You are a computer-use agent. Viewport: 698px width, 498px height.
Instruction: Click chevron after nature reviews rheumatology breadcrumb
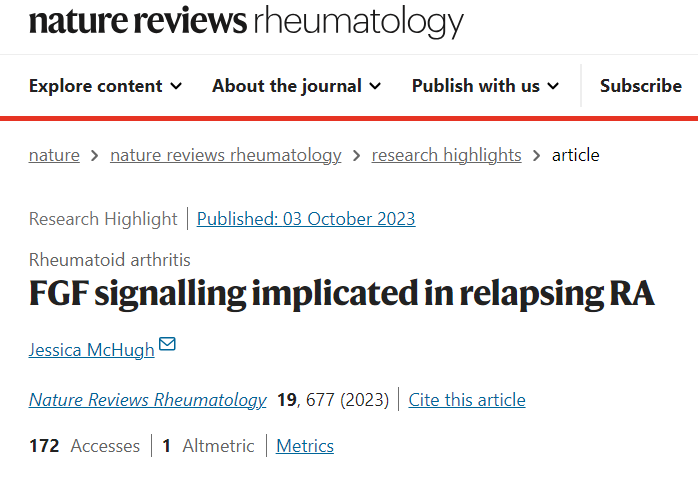tap(357, 156)
